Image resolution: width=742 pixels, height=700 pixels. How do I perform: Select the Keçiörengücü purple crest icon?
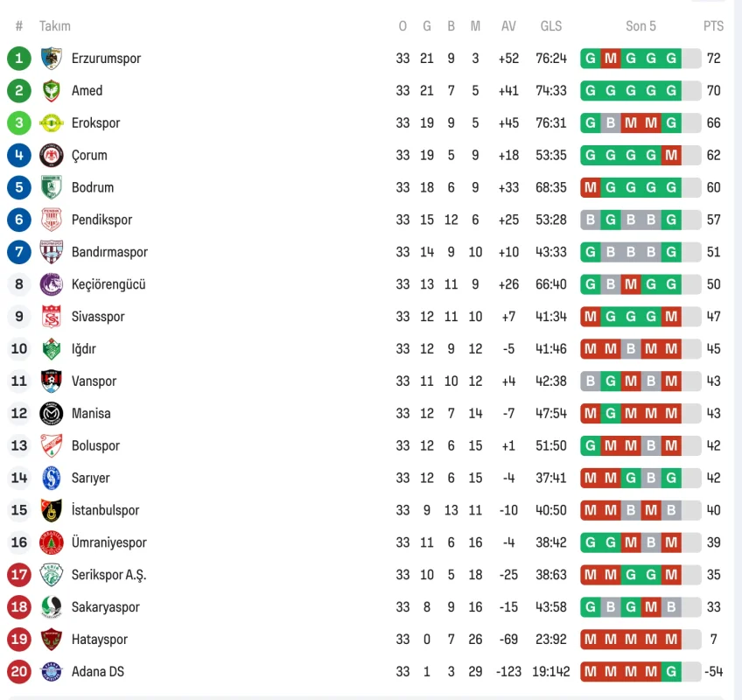[52, 284]
